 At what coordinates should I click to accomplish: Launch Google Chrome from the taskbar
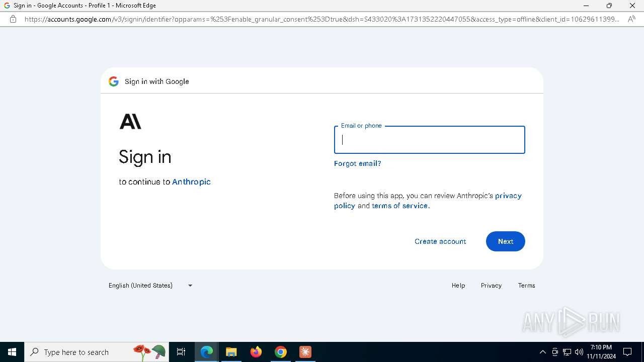pyautogui.click(x=281, y=352)
